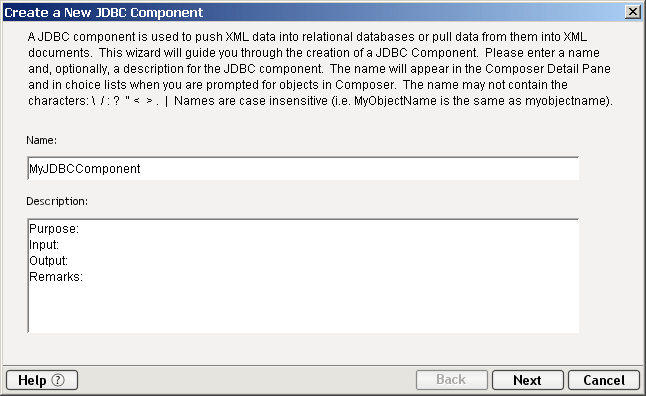The width and height of the screenshot is (646, 396).
Task: Click the Name: field label
Action: pyautogui.click(x=42, y=140)
